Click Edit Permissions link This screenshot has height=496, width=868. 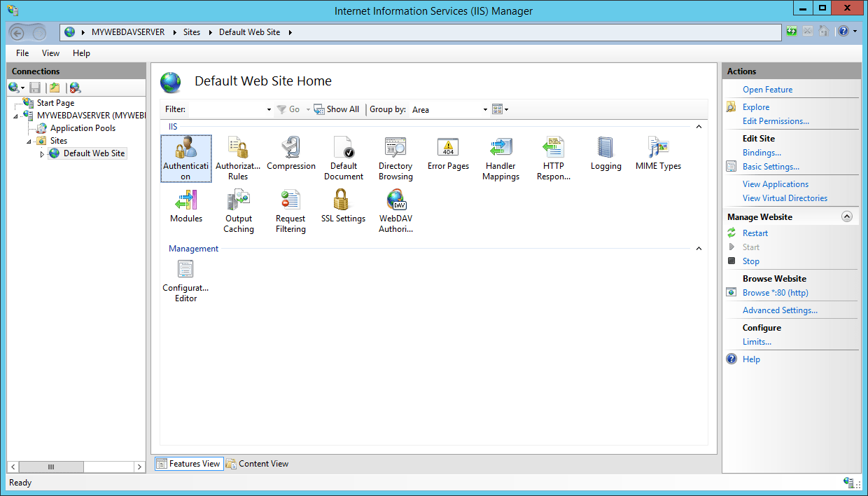click(776, 121)
